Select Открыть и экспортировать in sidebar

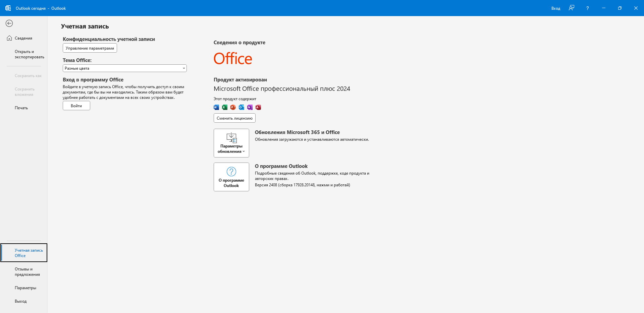29,54
